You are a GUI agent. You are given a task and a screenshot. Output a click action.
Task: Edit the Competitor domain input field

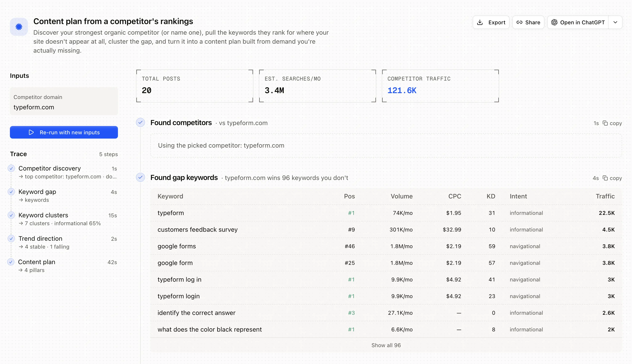64,101
